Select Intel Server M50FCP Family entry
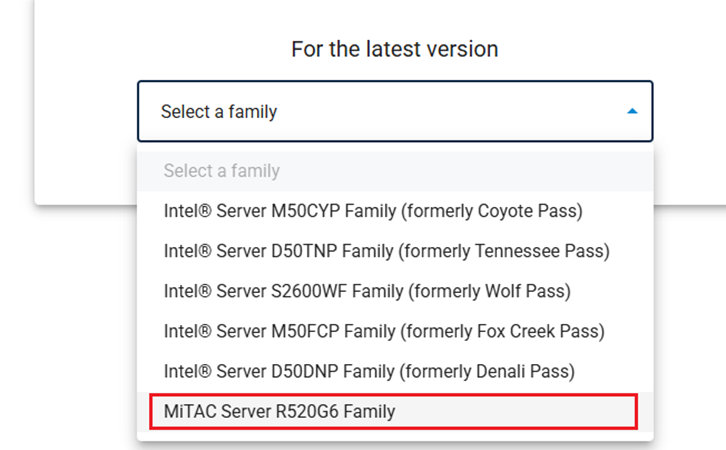 (384, 331)
